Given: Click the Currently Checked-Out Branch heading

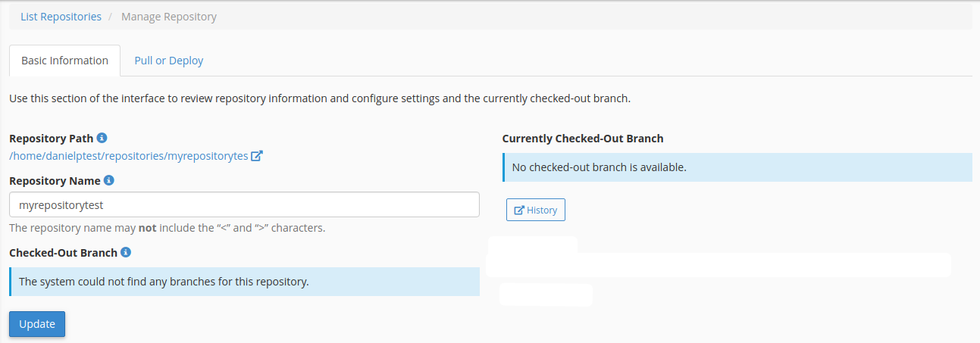Looking at the screenshot, I should point(583,139).
